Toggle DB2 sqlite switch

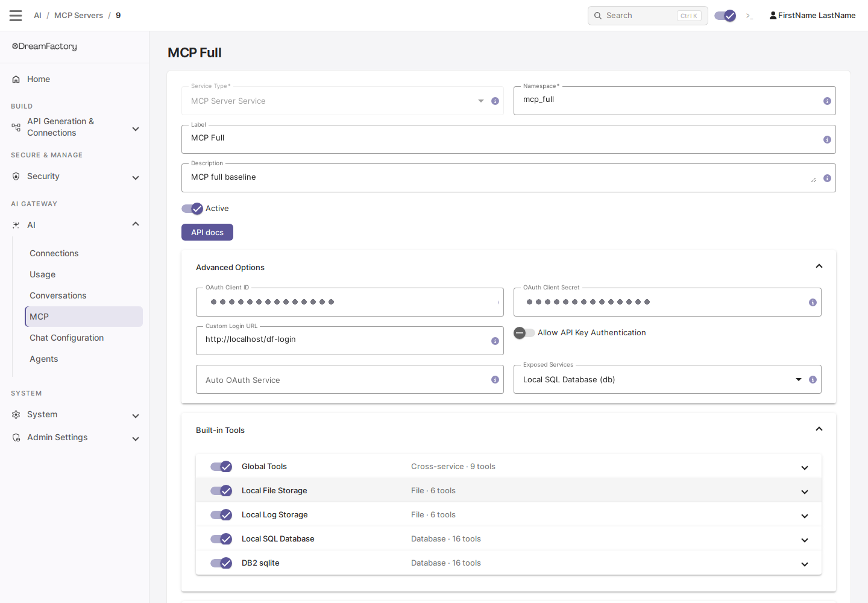(x=221, y=563)
